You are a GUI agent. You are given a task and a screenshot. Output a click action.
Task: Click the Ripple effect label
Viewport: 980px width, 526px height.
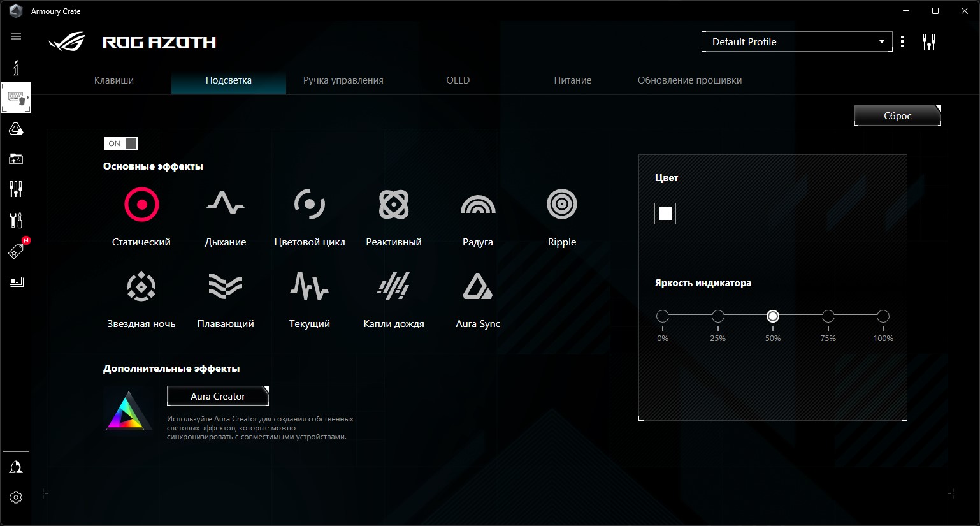[x=562, y=242]
